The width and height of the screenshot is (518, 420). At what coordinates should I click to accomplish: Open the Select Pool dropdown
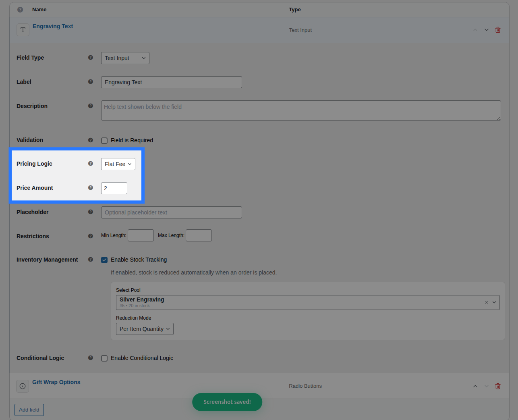tap(308, 303)
